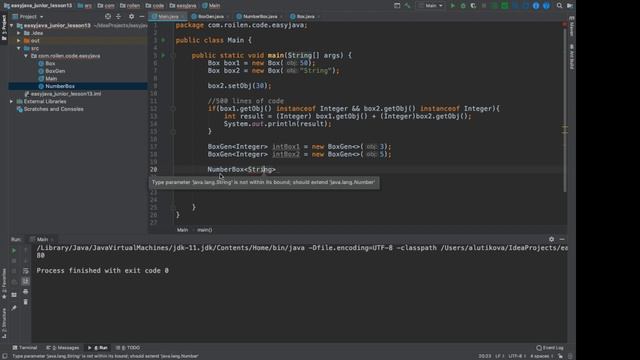Switch to NumberBox.java editor tab
The height and width of the screenshot is (360, 640).
(x=259, y=16)
